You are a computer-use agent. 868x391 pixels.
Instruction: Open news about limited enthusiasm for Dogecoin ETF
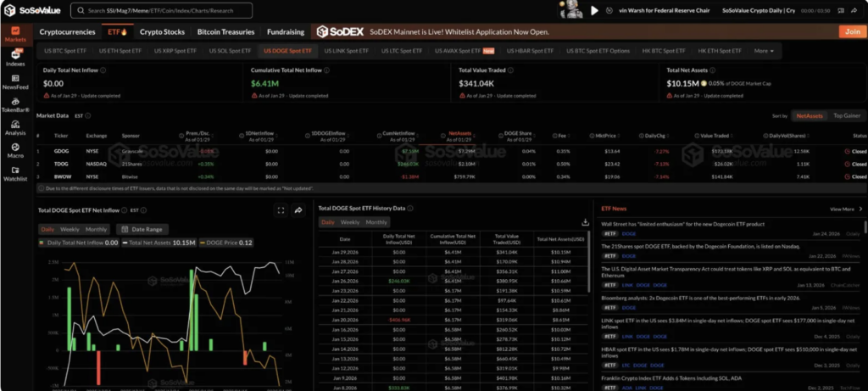click(x=682, y=224)
